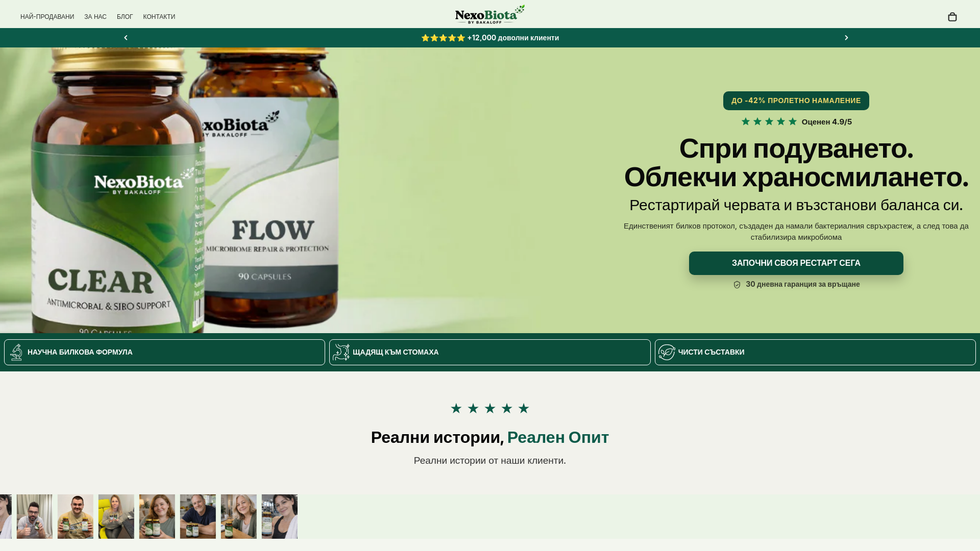Open thumbnail of woman in green top
The height and width of the screenshot is (551, 980).
click(157, 516)
